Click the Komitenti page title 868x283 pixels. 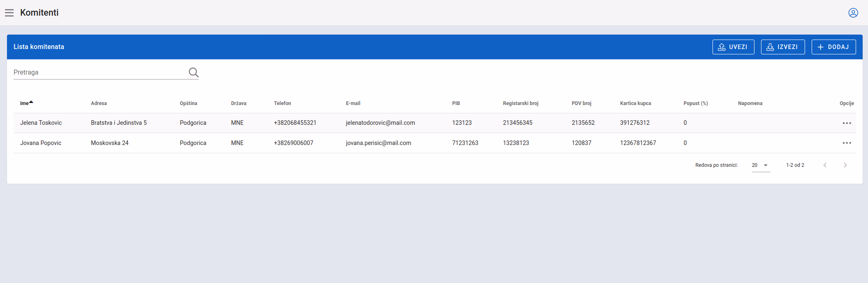[39, 13]
